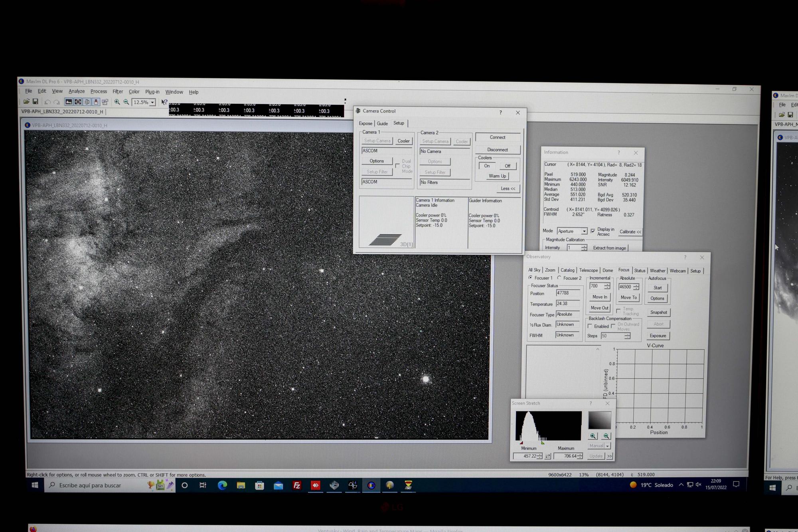Viewport: 798px width, 532px height.
Task: Turn coolers On in Camera Control
Action: click(487, 166)
